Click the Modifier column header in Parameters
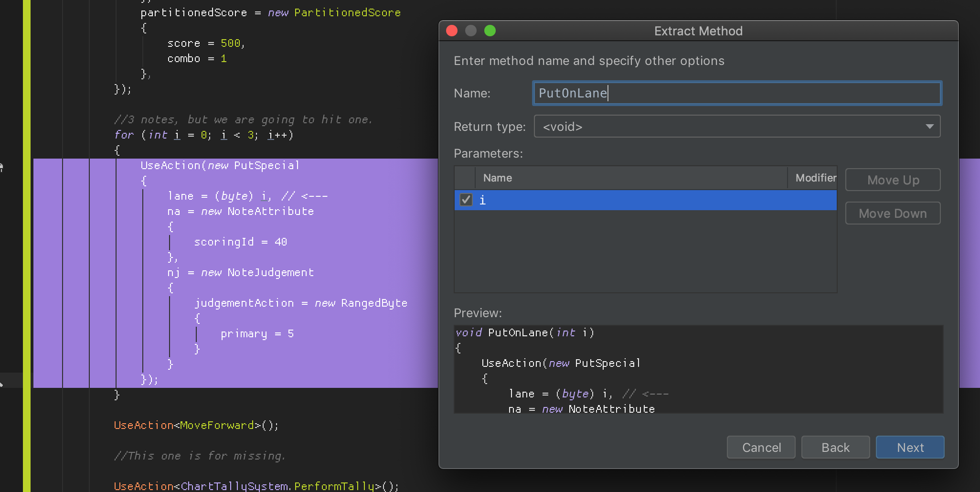980x492 pixels. click(x=812, y=178)
